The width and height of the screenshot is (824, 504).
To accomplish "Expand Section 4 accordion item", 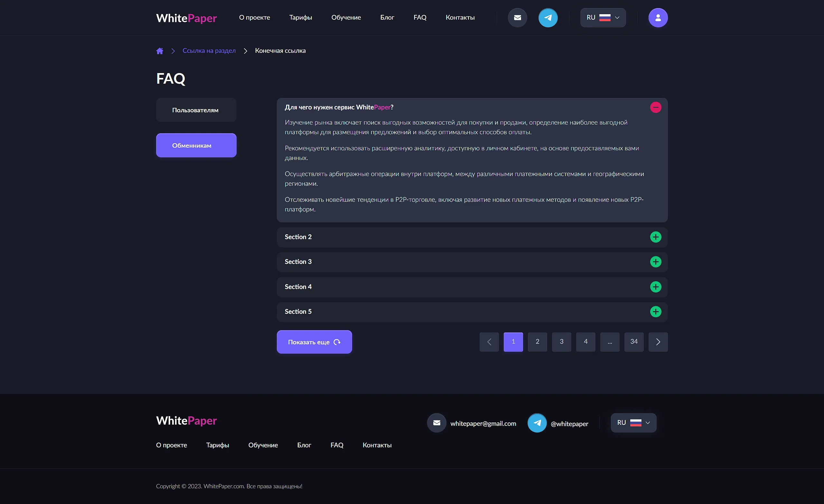I will coord(472,287).
